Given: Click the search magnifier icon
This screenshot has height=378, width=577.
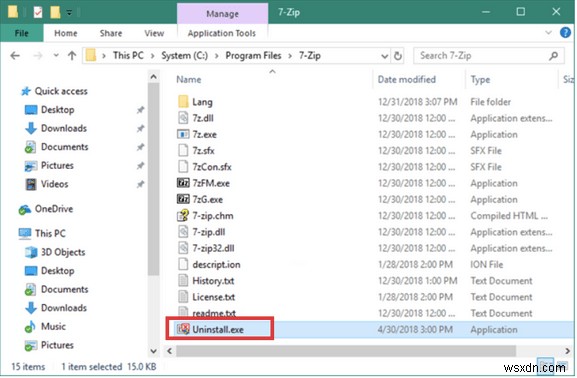Looking at the screenshot, I should (x=553, y=56).
